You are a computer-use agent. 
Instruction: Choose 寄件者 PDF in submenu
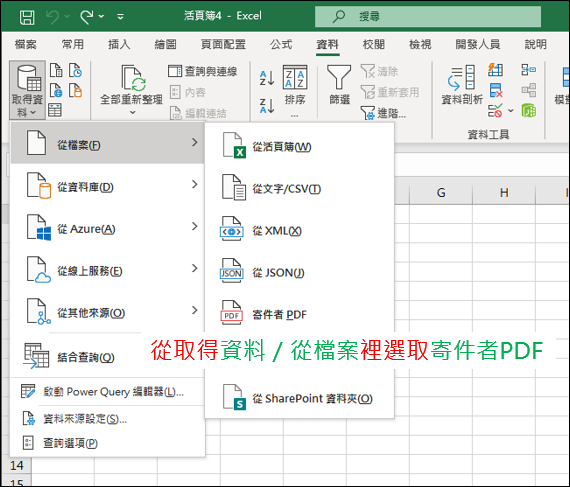tap(300, 313)
